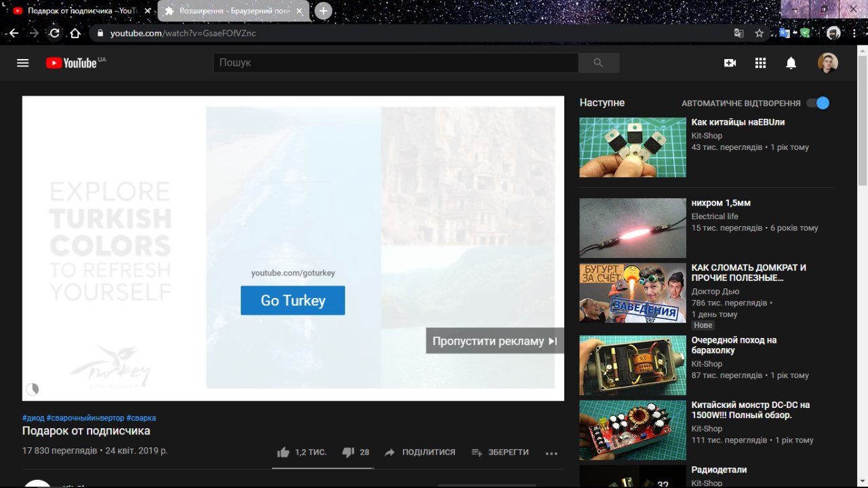The image size is (868, 488).
Task: Click Пропустити рекламу to skip the ad
Action: (x=494, y=341)
